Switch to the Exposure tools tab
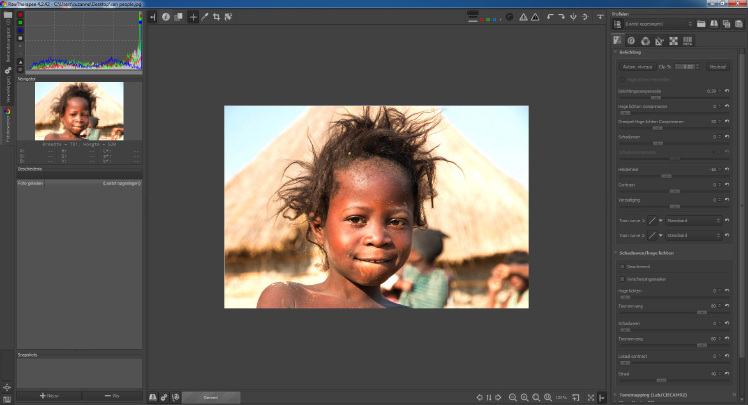This screenshot has height=405, width=748. [x=617, y=41]
